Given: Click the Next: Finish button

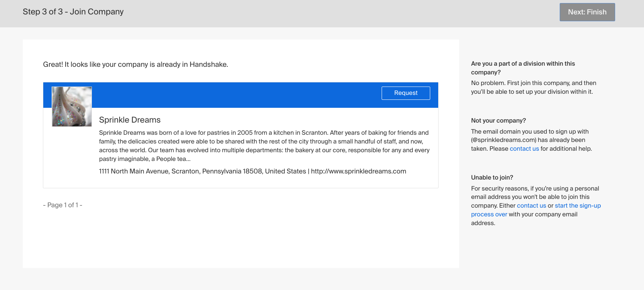Looking at the screenshot, I should (x=587, y=12).
